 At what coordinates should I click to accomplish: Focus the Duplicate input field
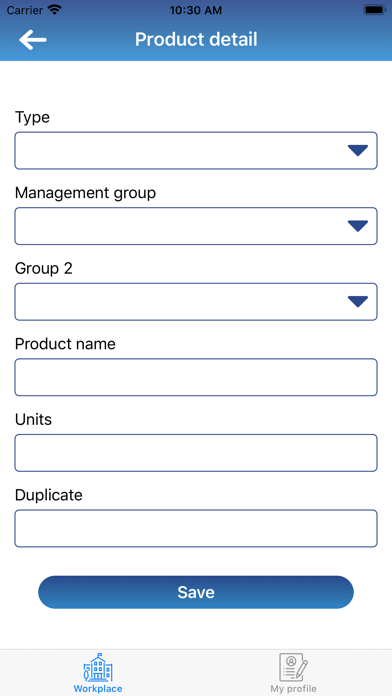coord(196,528)
